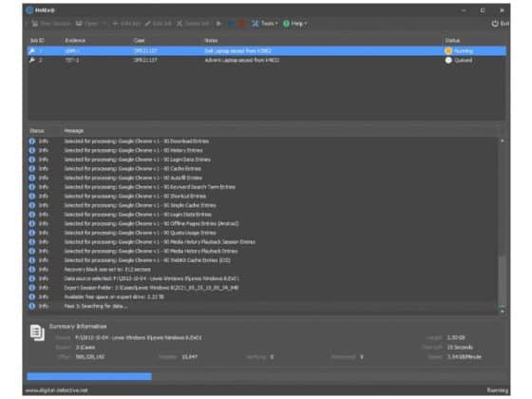Viewport: 532px width, 399px height.
Task: Click the wrench icon of job 2
Action: tap(32, 60)
